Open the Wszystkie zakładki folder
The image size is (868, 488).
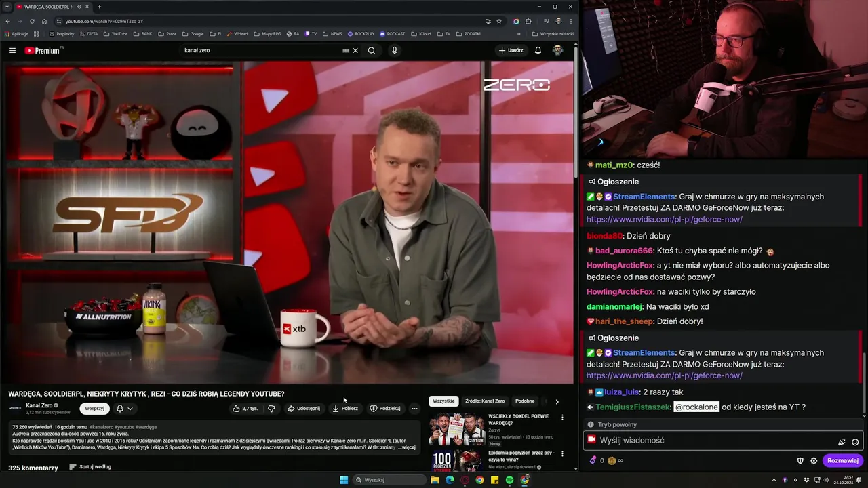point(553,34)
